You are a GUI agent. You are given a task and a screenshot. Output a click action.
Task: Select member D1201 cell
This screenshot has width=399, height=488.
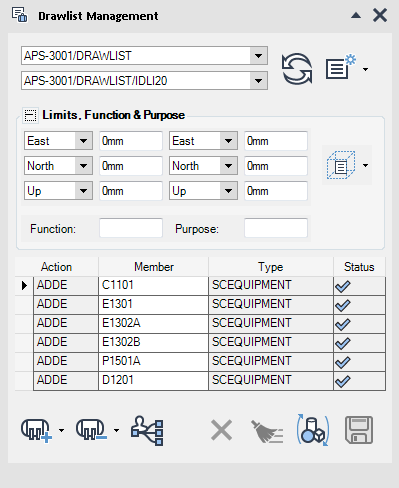coord(153,380)
